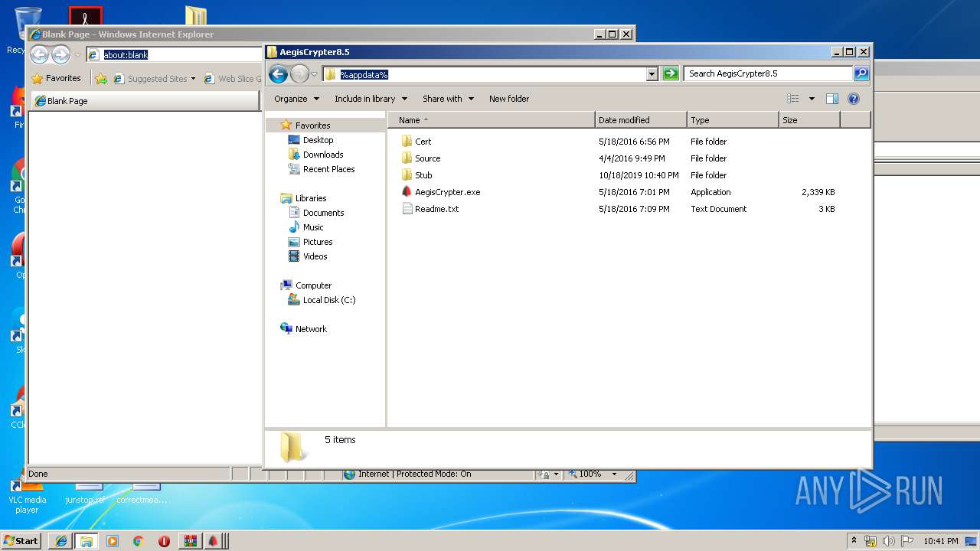
Task: Open Pictures library
Action: pos(317,242)
